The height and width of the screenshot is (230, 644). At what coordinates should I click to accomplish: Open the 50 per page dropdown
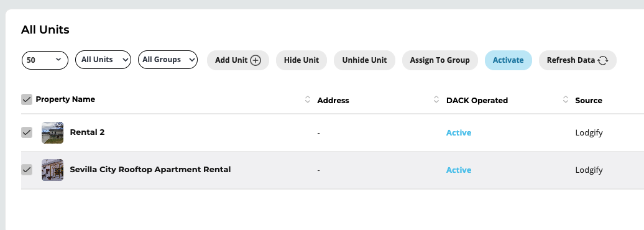pos(45,60)
